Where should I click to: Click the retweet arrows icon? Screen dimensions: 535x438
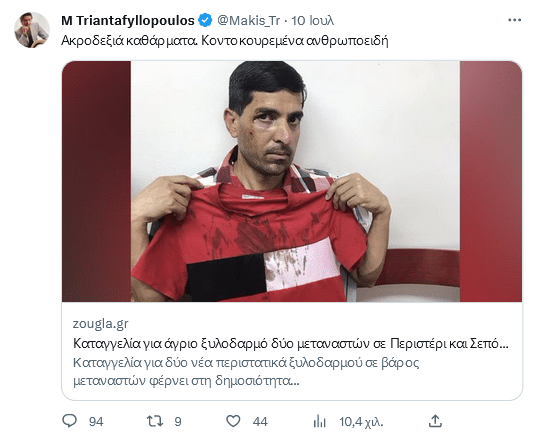coord(155,421)
